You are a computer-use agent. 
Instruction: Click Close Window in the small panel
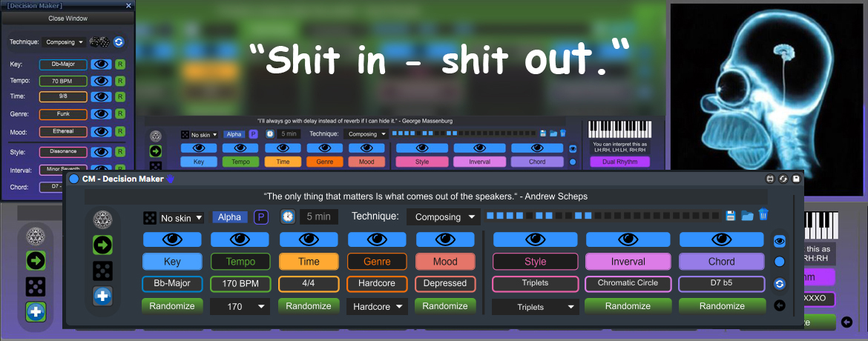tap(68, 18)
